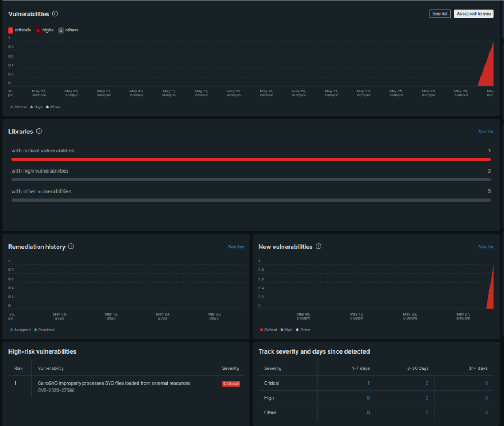504x426 pixels.
Task: Open the New vulnerabilities info icon
Action: tap(319, 247)
